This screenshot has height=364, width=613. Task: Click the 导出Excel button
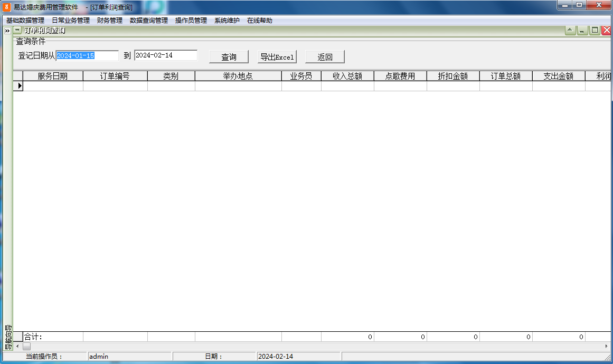pos(277,57)
